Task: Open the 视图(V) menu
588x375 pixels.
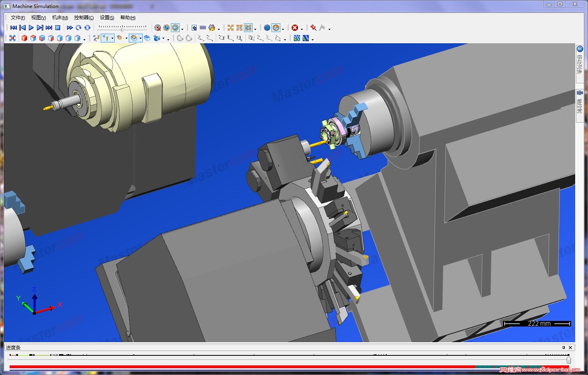Action: (39, 18)
